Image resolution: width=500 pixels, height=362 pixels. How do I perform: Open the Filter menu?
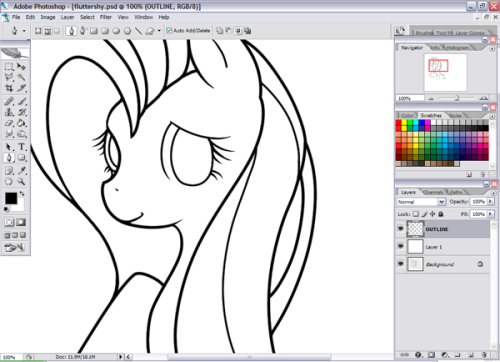click(106, 17)
